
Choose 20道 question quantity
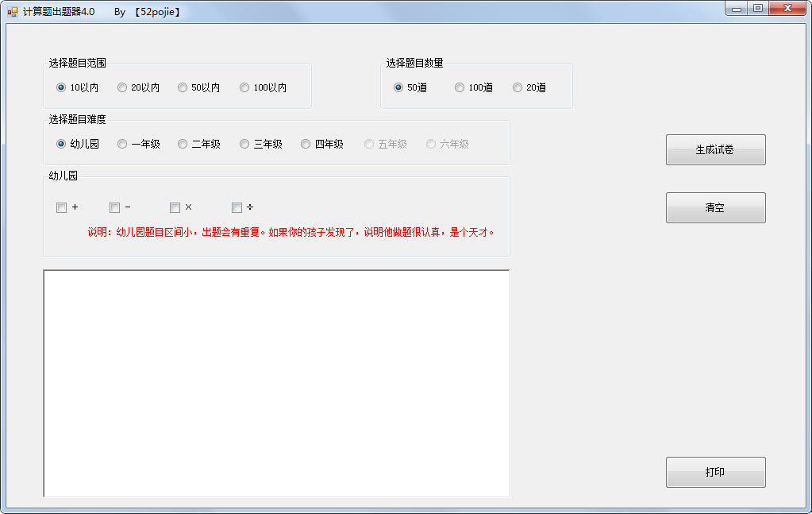pyautogui.click(x=518, y=87)
